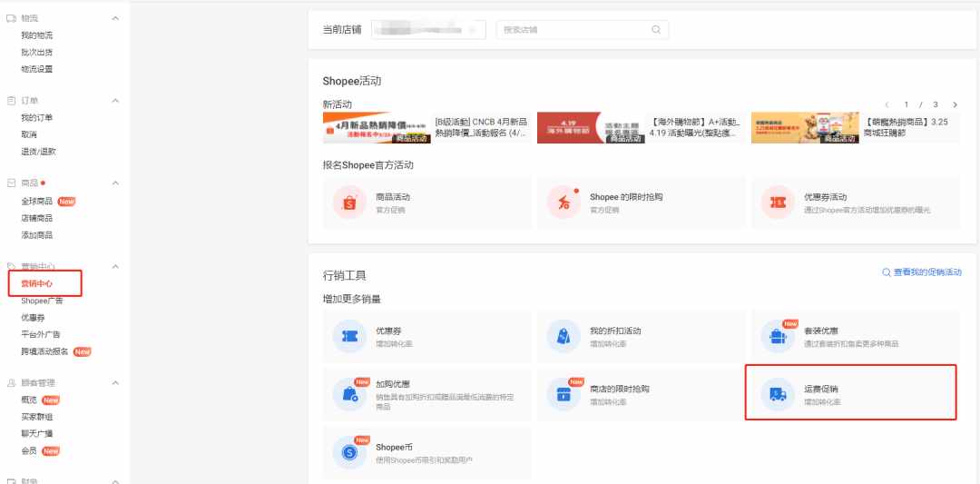Click the 物流 truck icon in sidebar
Viewport: 980px width, 484px height.
click(x=11, y=18)
